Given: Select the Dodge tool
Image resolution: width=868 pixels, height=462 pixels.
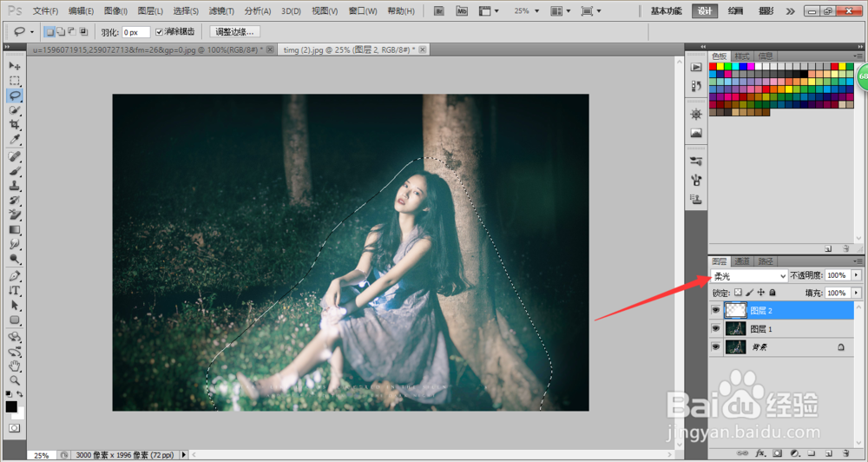Looking at the screenshot, I should [15, 259].
